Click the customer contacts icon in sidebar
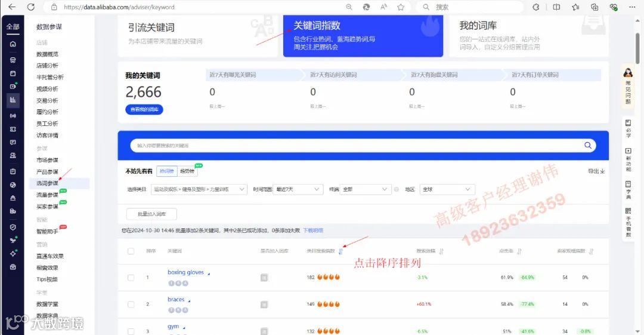Image resolution: width=644 pixels, height=335 pixels. (13, 156)
